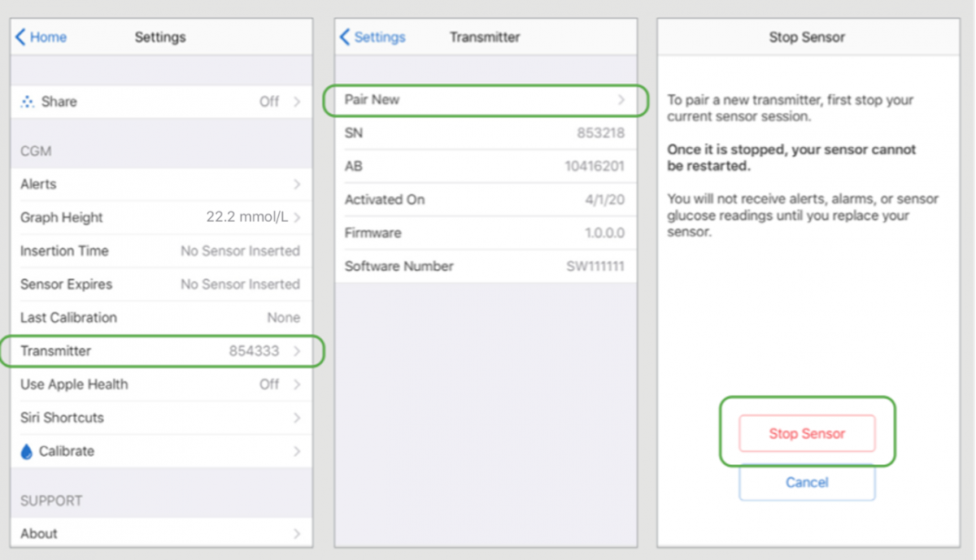Tap the Software Number SW111111 row
Viewport: 976px width, 560px height.
(485, 267)
